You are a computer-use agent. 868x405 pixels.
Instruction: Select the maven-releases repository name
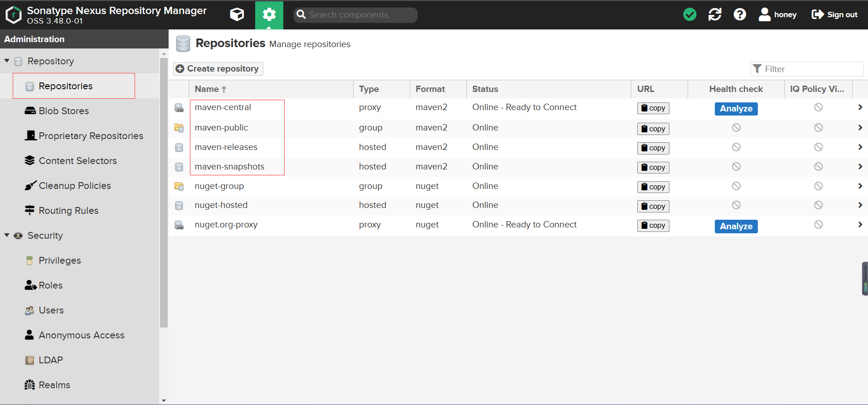[x=226, y=147]
